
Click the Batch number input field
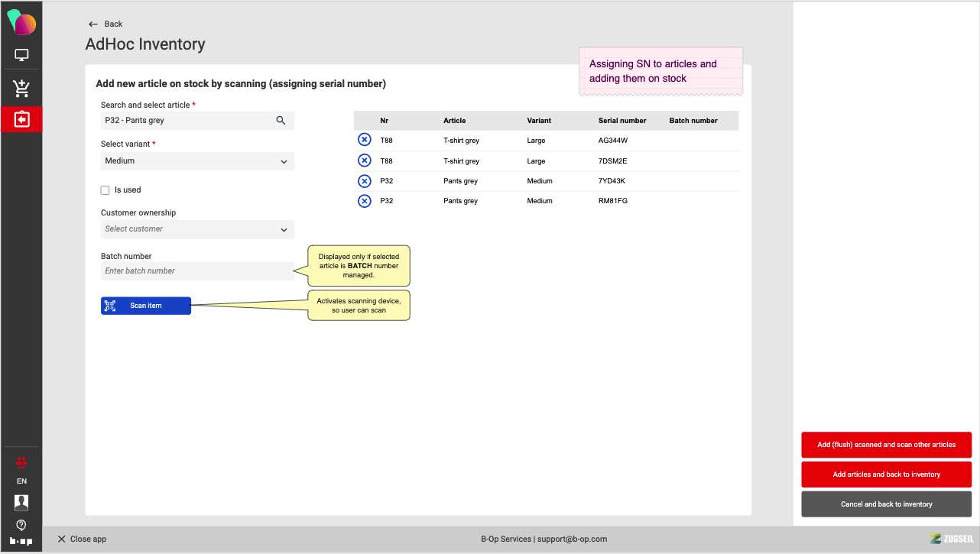[197, 271]
